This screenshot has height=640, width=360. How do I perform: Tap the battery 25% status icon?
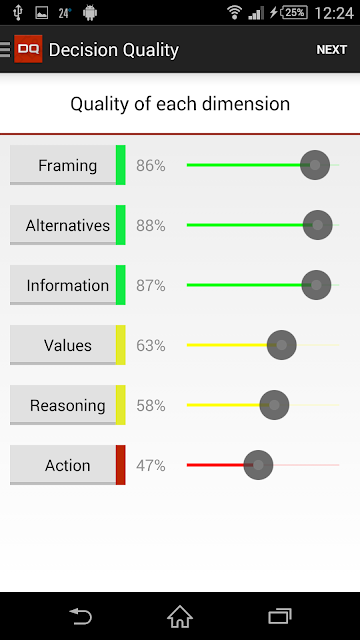pos(295,13)
